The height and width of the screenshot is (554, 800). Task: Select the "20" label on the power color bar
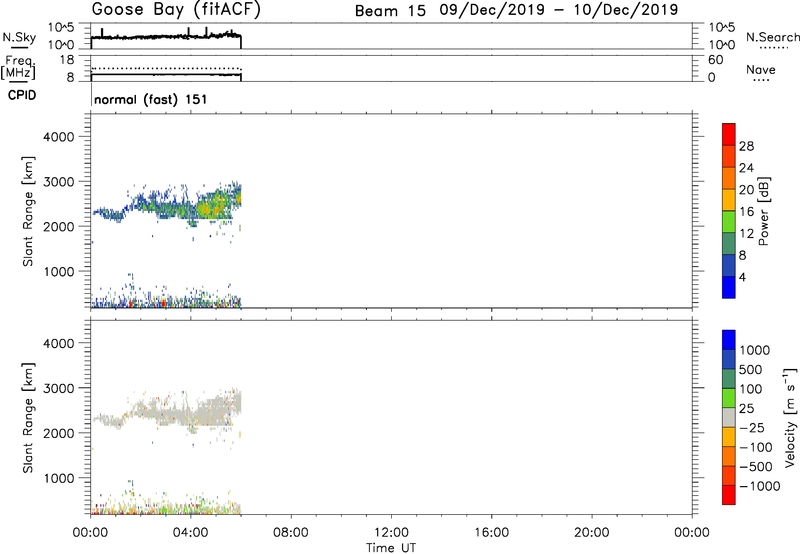746,190
